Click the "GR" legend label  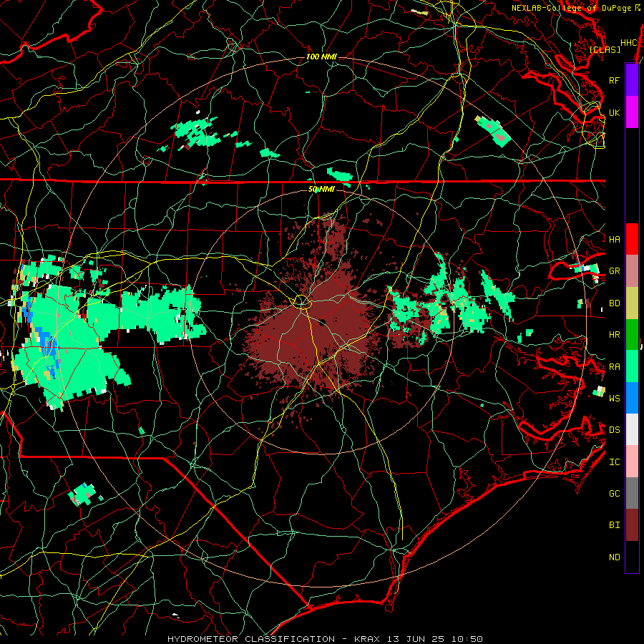click(614, 271)
